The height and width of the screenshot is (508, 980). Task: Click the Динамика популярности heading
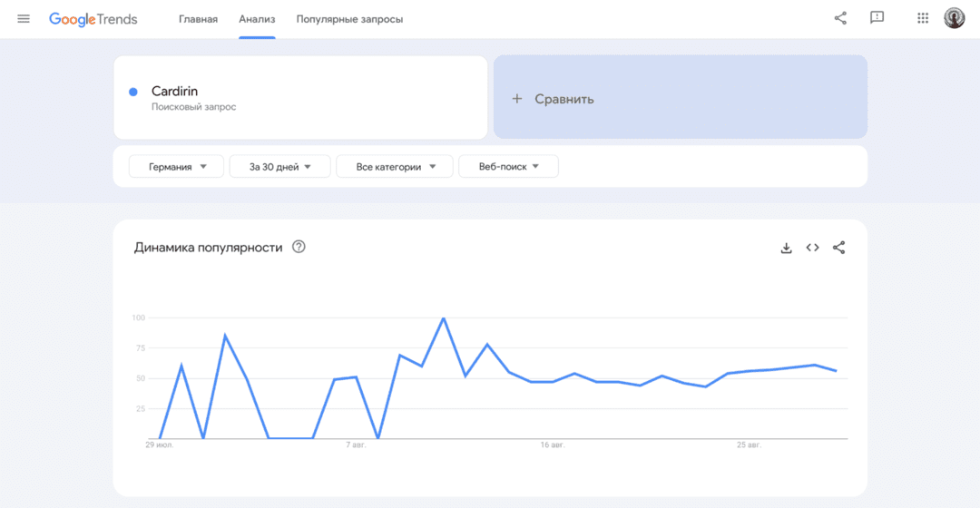(x=208, y=248)
